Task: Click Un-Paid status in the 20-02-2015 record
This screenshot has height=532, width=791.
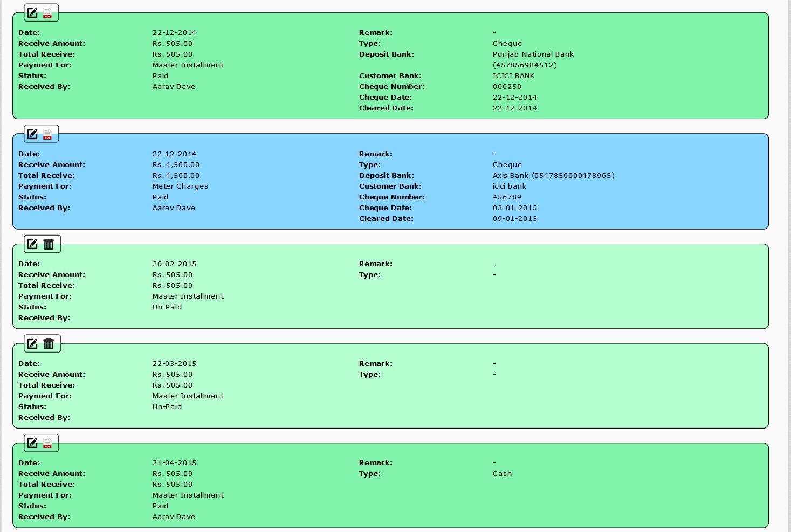Action: pyautogui.click(x=167, y=307)
